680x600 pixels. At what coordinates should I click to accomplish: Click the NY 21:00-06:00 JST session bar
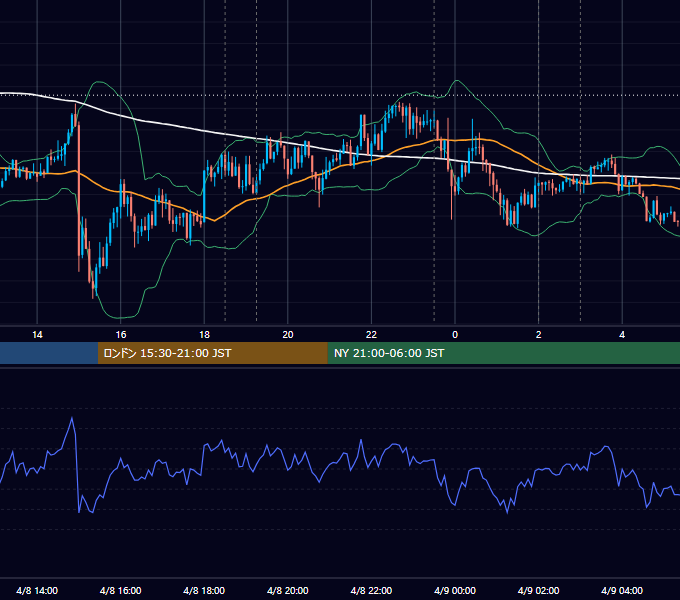point(503,353)
